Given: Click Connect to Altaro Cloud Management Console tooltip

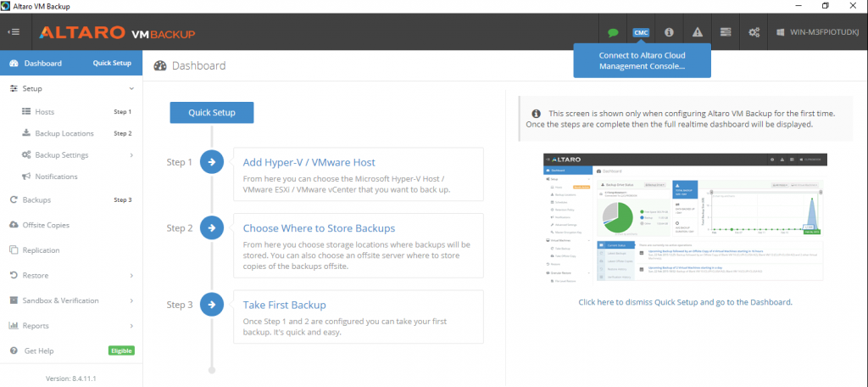Looking at the screenshot, I should click(642, 61).
